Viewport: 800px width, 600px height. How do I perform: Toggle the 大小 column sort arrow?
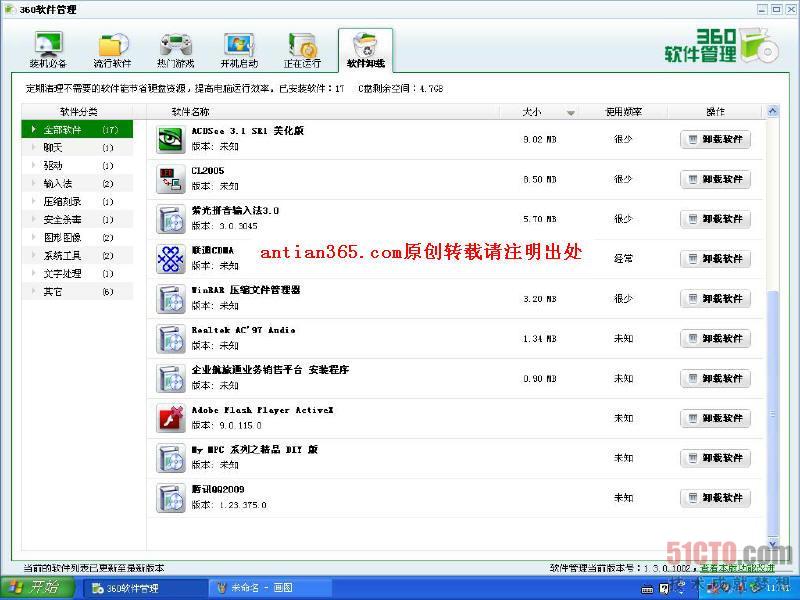571,113
